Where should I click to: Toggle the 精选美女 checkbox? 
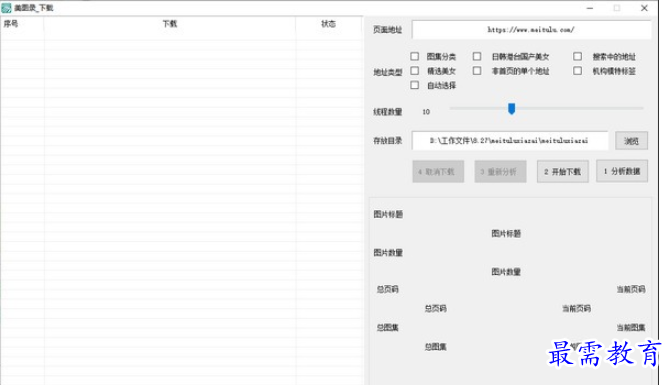click(x=414, y=71)
